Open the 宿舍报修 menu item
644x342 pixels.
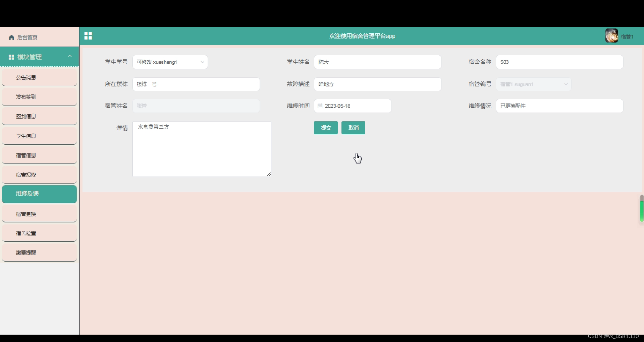[x=40, y=175]
